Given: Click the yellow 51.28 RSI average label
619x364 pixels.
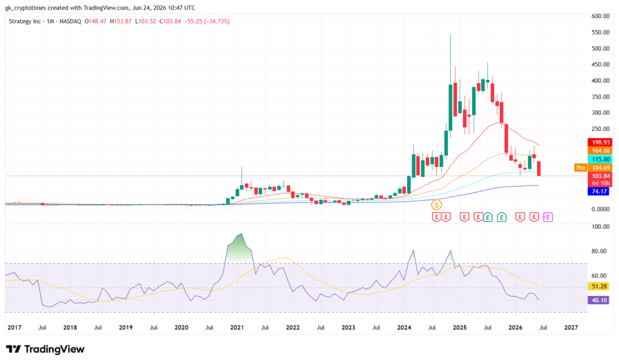Looking at the screenshot, I should coord(599,286).
